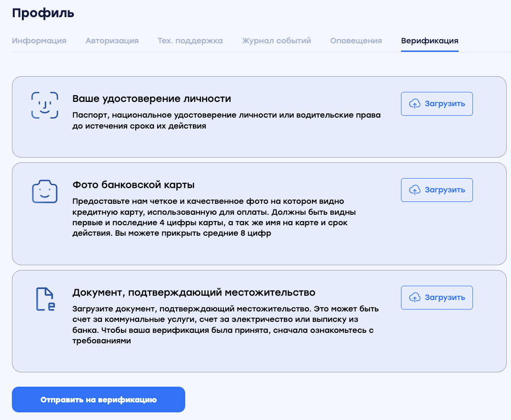The height and width of the screenshot is (420, 511).
Task: Go to the Тех. поддержка tab
Action: coord(190,41)
